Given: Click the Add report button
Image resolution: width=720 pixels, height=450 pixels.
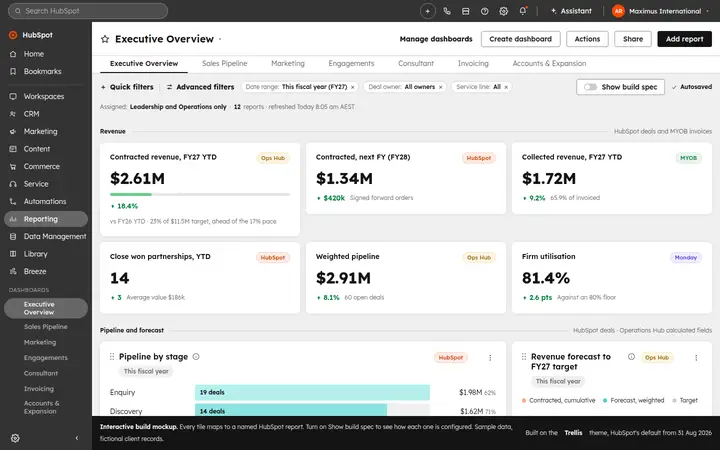Looking at the screenshot, I should 685,39.
